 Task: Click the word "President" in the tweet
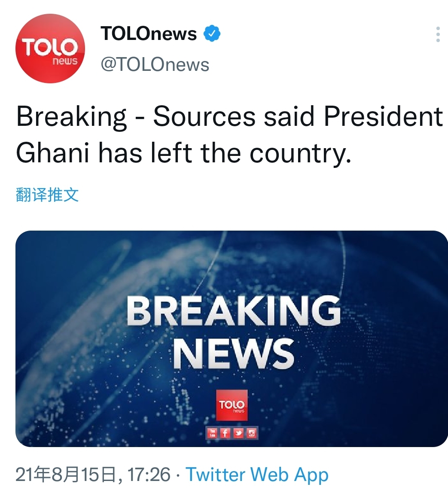click(x=383, y=116)
